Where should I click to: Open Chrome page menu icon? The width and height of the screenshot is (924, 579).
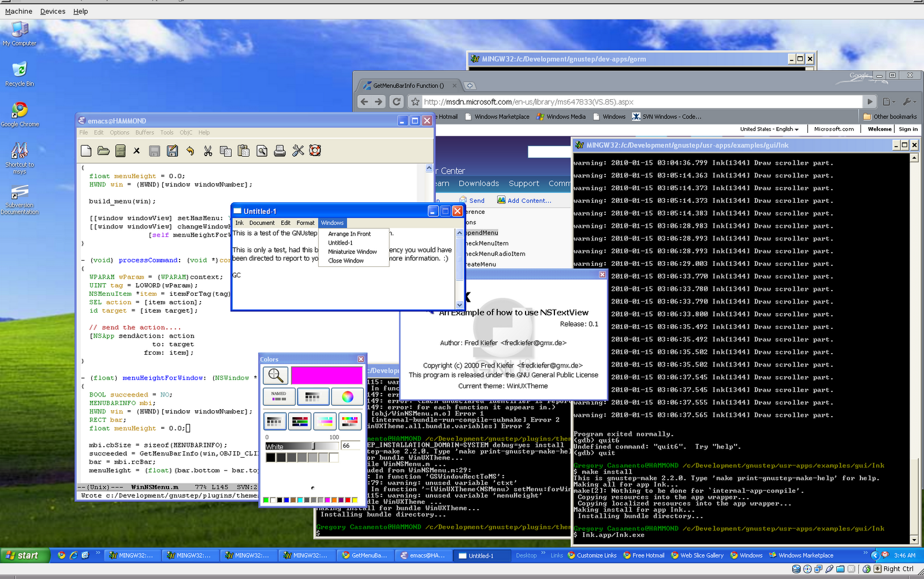pos(889,102)
